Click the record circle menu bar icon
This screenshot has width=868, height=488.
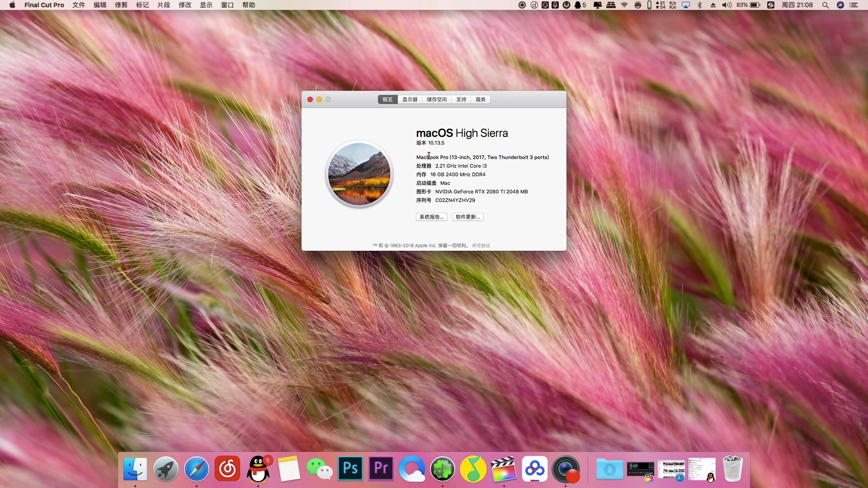pos(522,5)
